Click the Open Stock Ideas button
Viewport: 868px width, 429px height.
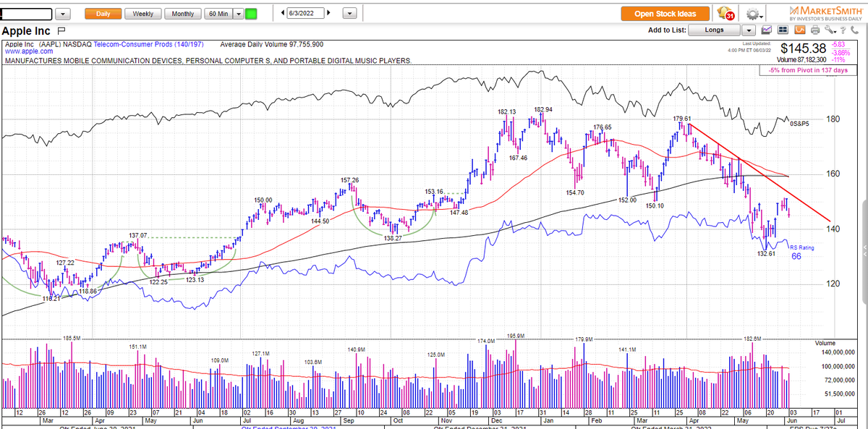(x=665, y=14)
